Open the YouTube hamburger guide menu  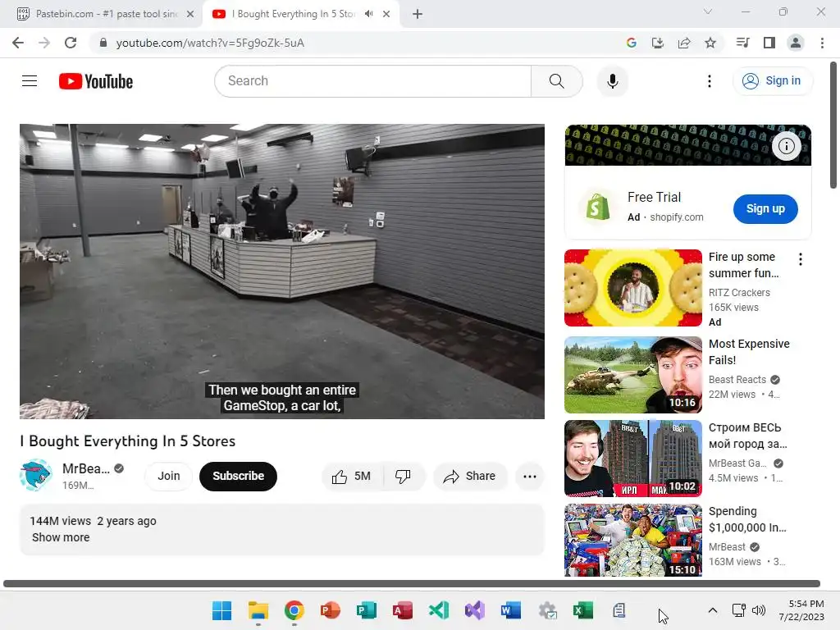(x=30, y=81)
